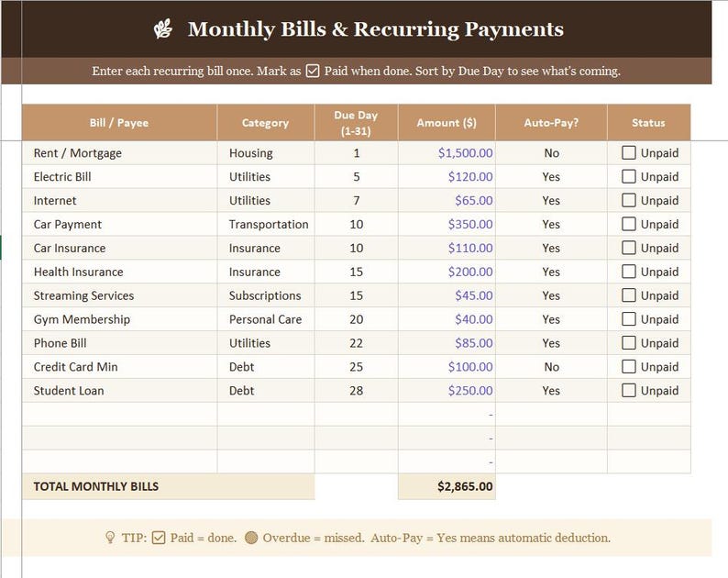728x578 pixels.
Task: Select the Personal Care category cell
Action: coord(266,318)
